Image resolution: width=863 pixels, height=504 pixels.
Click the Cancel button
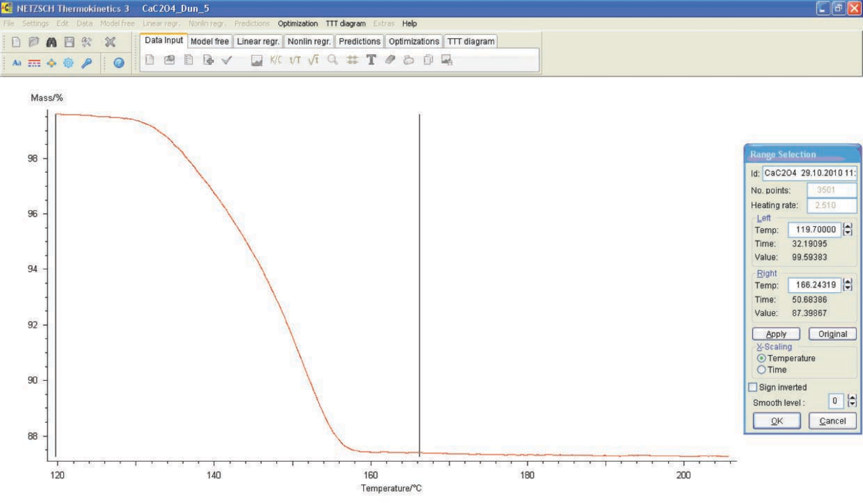tap(833, 421)
